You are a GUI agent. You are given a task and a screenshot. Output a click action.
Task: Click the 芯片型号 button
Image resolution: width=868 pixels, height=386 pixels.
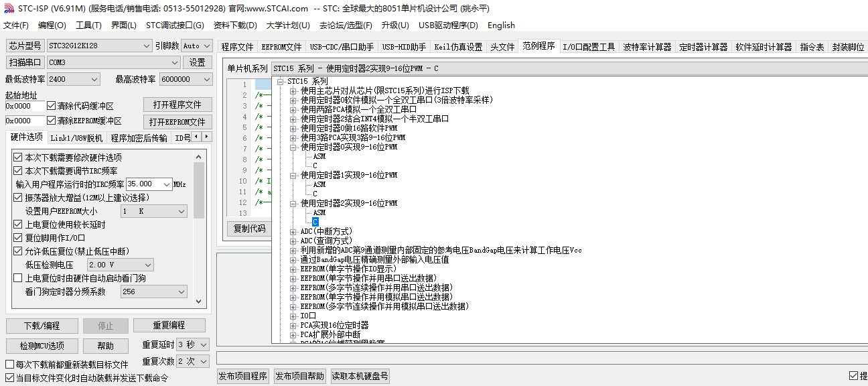(x=25, y=46)
